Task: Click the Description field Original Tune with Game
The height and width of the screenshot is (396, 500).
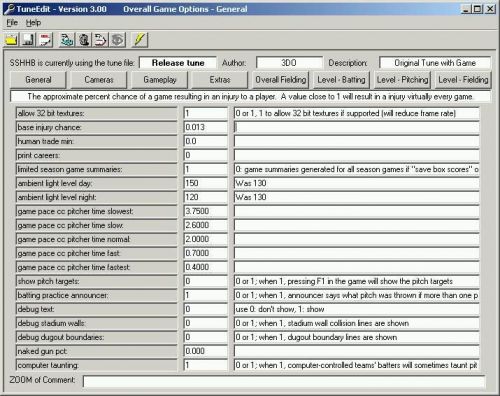Action: pyautogui.click(x=435, y=63)
